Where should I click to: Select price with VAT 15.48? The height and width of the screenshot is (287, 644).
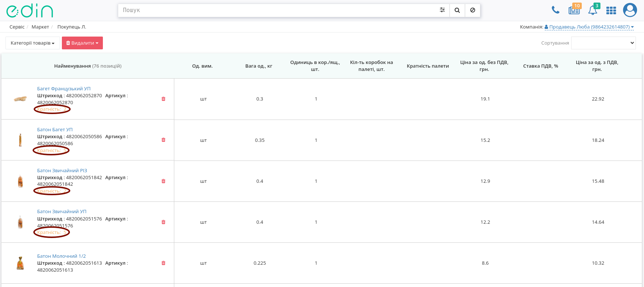pos(598,181)
